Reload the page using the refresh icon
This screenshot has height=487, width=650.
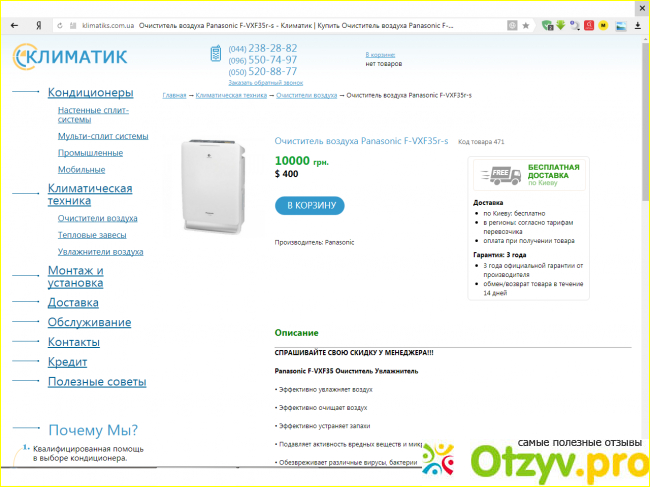pos(60,26)
